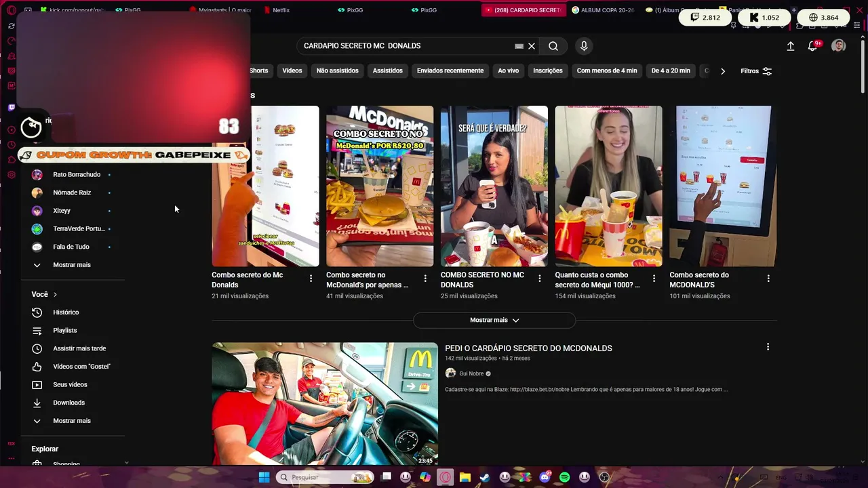Select the Não assistidos filter chip

(x=337, y=70)
